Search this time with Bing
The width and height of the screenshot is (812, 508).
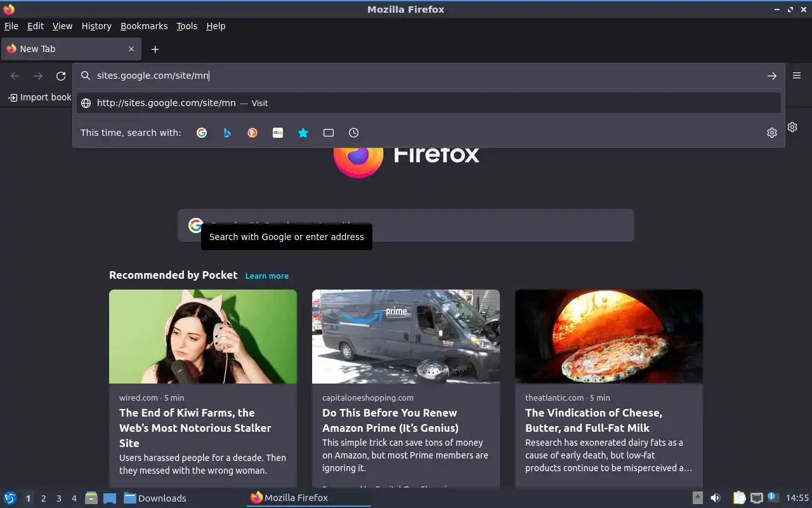pos(227,133)
